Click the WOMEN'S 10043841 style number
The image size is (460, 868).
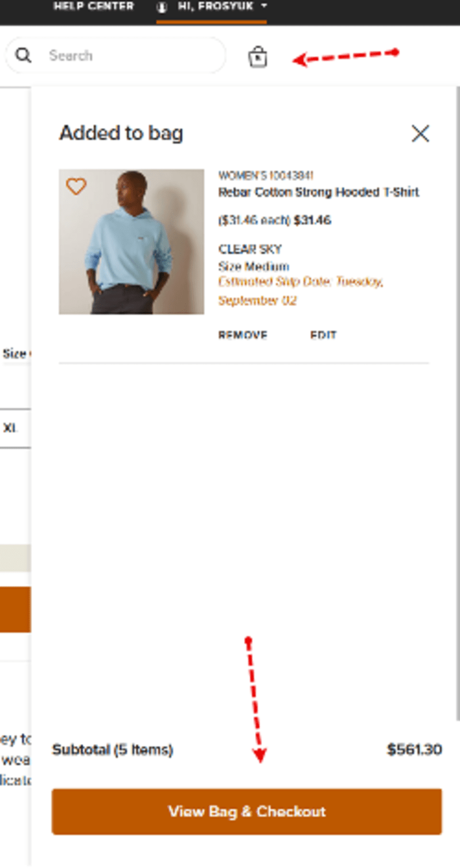266,175
